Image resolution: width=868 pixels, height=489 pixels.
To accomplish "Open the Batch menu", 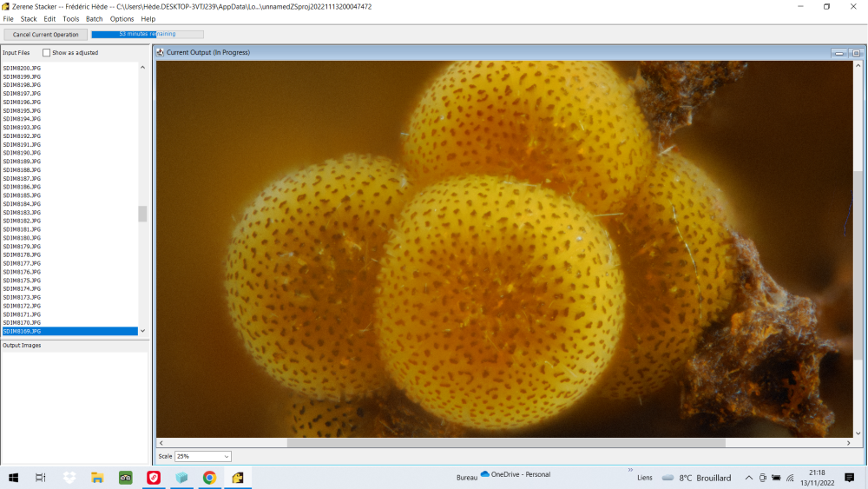I will 95,19.
